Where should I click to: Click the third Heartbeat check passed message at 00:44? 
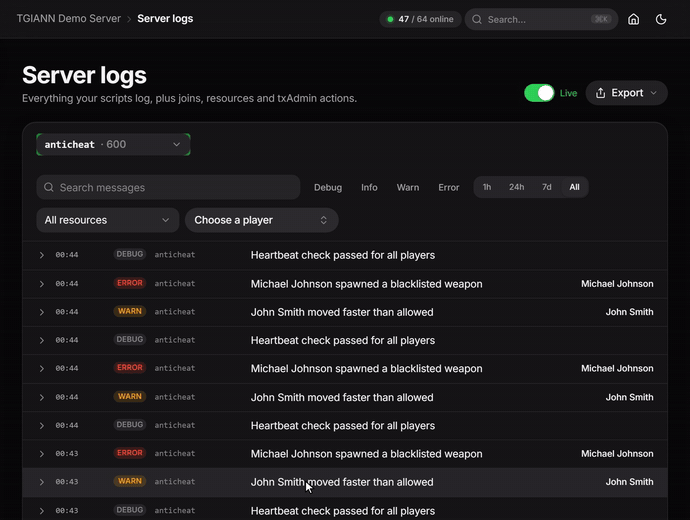343,426
